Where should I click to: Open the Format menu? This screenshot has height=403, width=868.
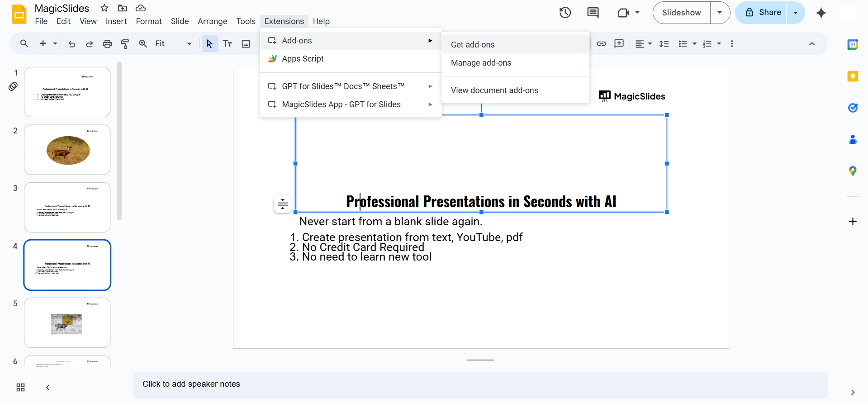pos(149,21)
